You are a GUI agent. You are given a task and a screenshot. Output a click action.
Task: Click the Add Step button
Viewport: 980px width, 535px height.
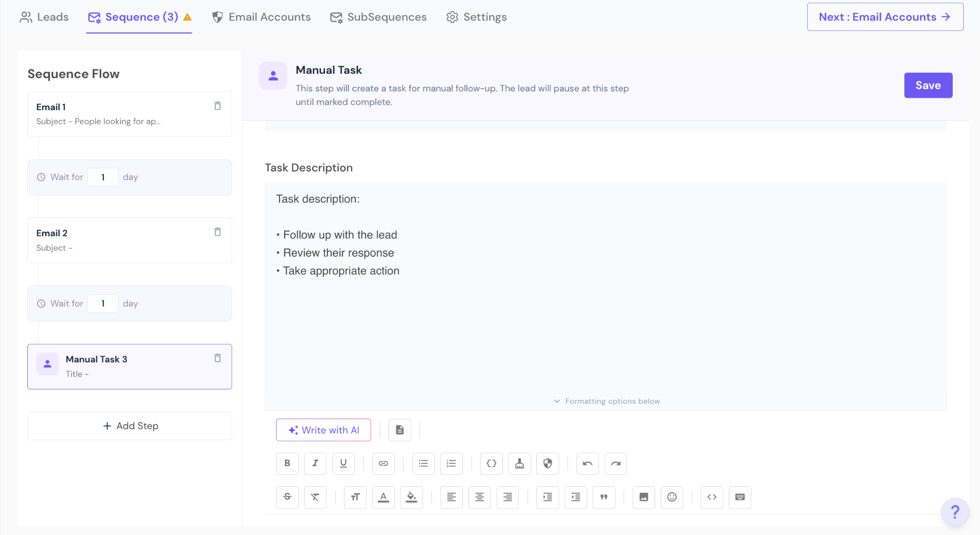tap(130, 426)
